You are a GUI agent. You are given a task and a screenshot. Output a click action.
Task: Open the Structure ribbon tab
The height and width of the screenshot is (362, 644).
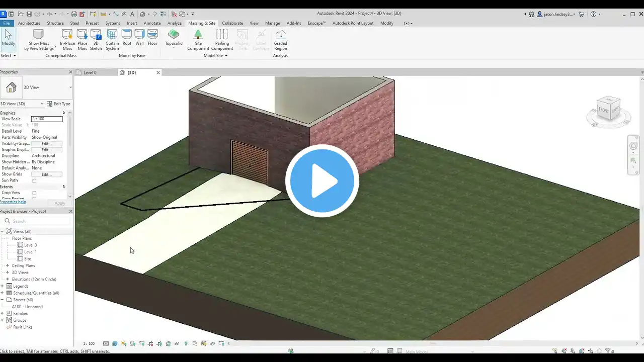pyautogui.click(x=55, y=23)
